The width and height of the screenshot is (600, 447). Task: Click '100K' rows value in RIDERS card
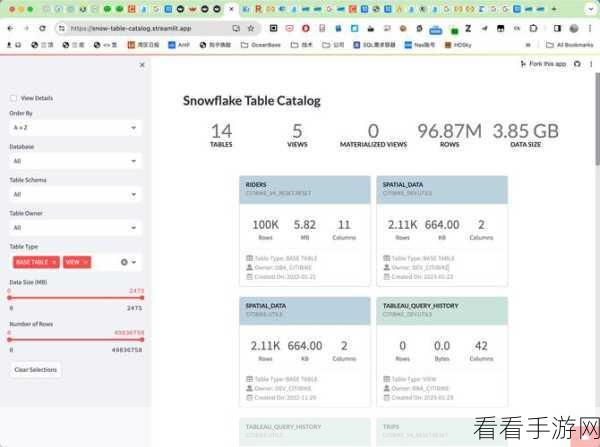tap(266, 225)
